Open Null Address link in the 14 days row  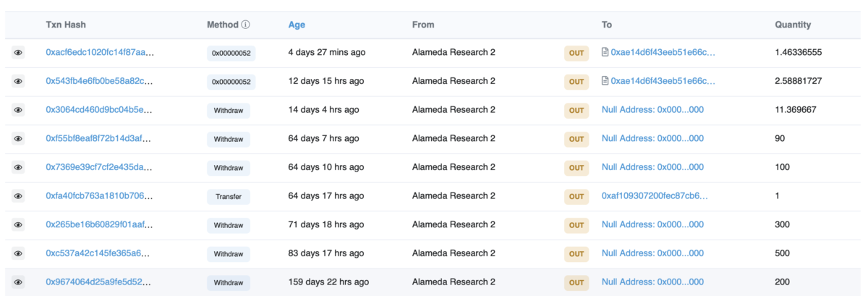click(652, 110)
